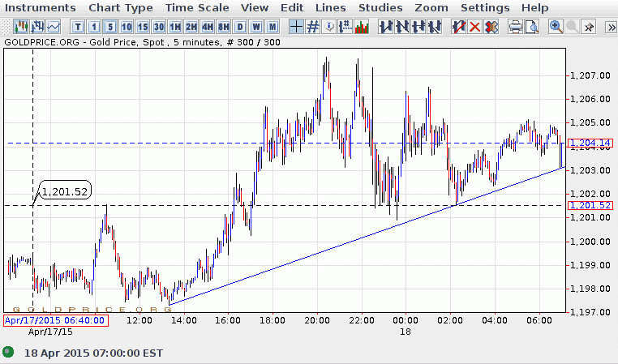
Task: Select the 15 minute time scale button
Action: 143,27
